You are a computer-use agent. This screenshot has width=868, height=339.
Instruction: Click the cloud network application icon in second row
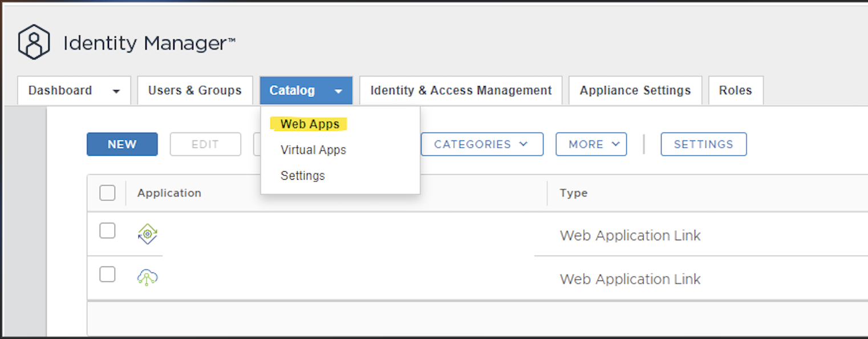(x=148, y=277)
